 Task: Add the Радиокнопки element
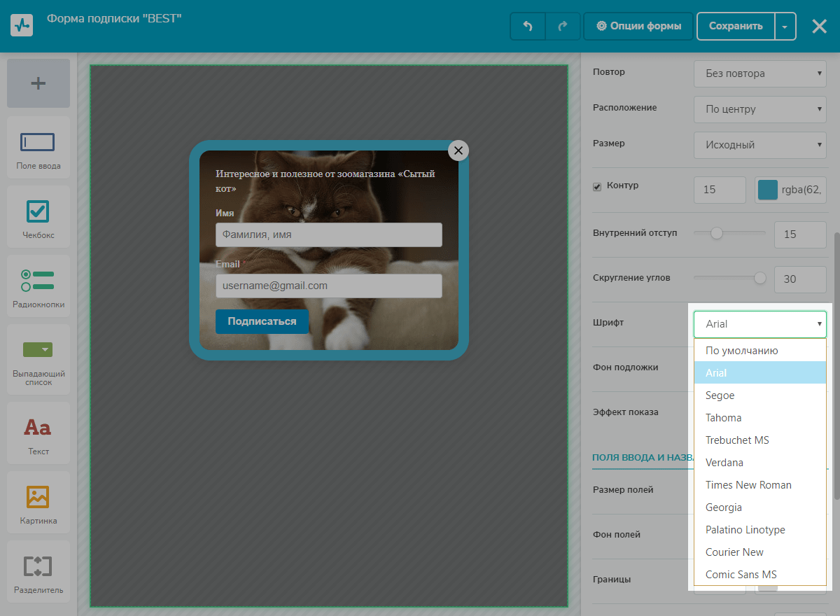pos(38,286)
